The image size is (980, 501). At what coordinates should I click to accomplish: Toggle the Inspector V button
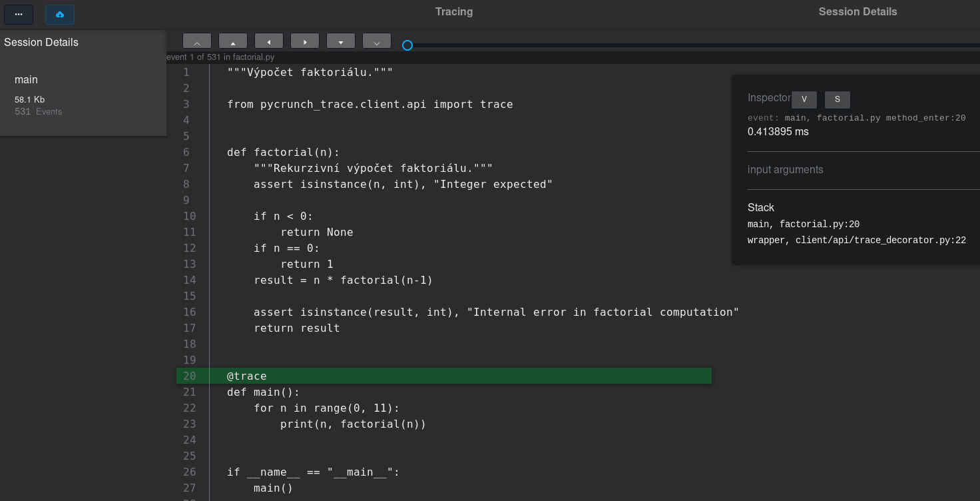click(x=804, y=99)
